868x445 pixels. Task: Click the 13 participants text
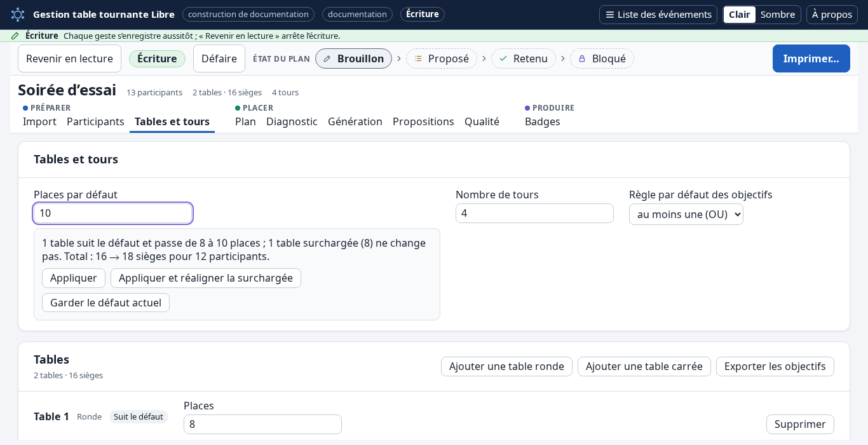point(154,92)
